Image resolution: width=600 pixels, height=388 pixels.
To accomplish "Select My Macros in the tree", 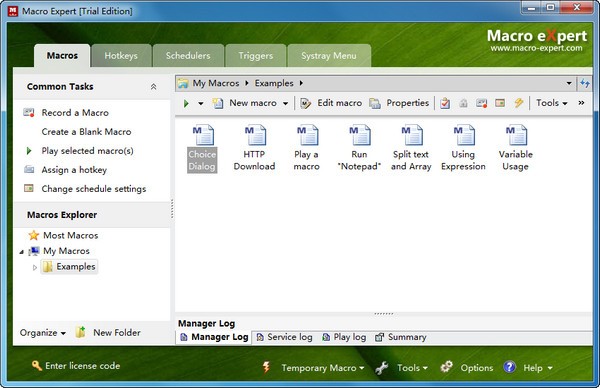I will 66,251.
